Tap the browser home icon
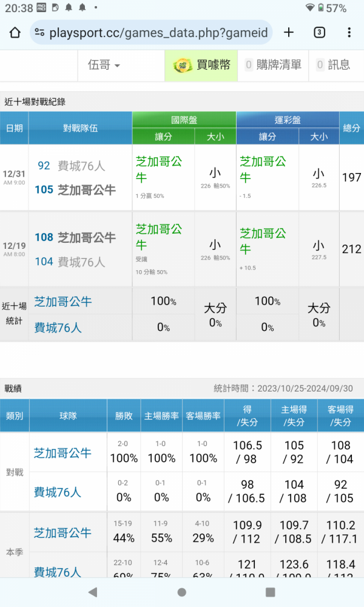The width and height of the screenshot is (364, 607). [15, 33]
